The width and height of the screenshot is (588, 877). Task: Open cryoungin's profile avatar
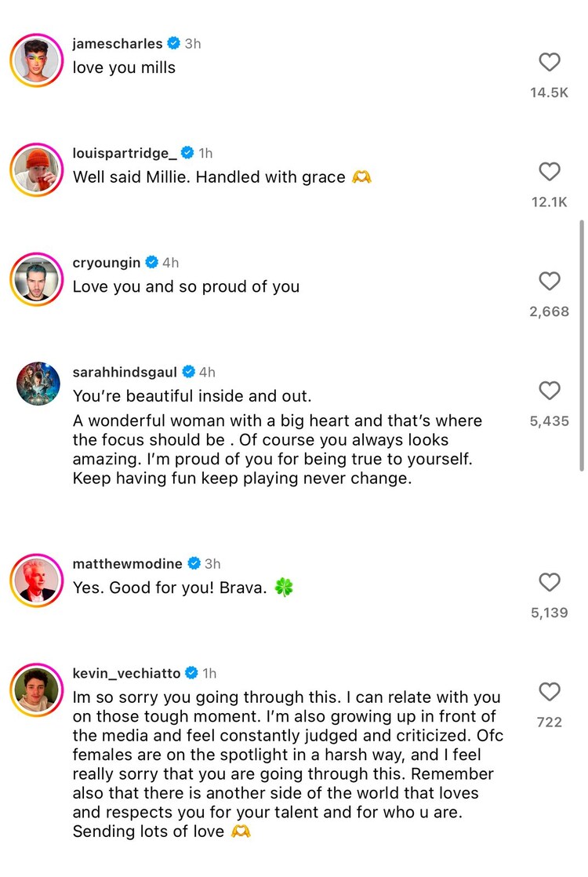[36, 279]
